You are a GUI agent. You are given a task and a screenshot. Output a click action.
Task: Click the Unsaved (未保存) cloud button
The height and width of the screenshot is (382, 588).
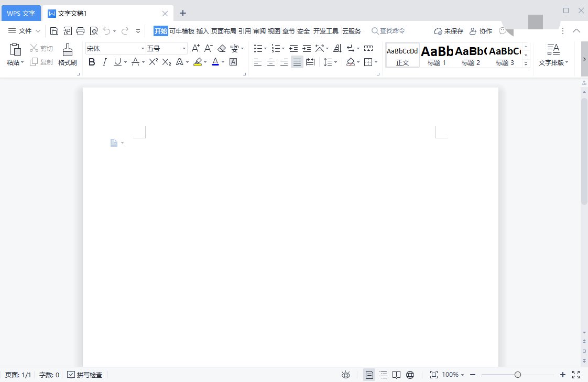(449, 31)
